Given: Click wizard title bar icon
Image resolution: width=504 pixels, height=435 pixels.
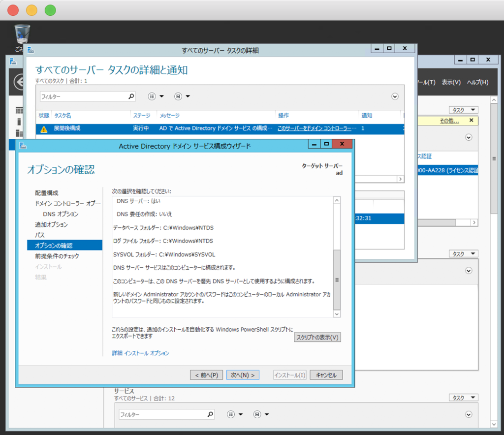Looking at the screenshot, I should [23, 146].
